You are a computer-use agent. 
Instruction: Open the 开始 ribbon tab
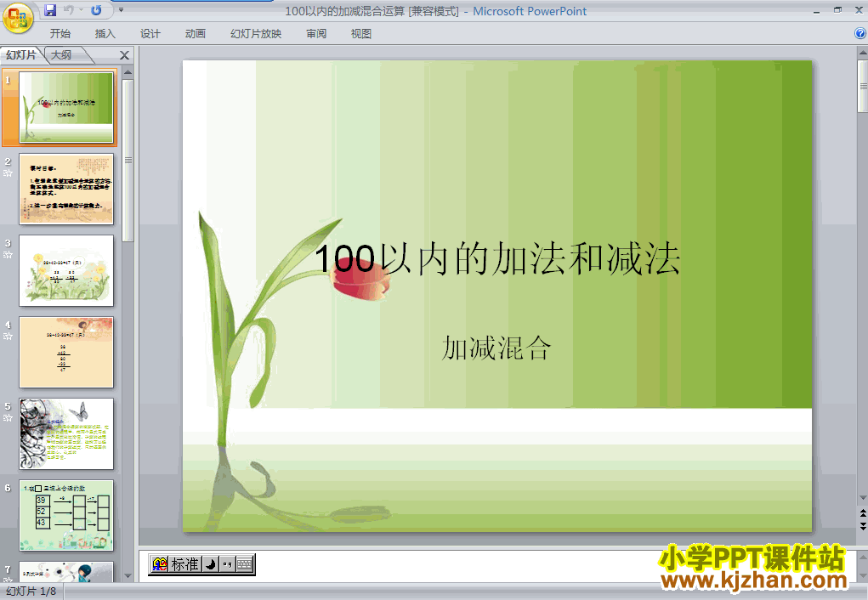pyautogui.click(x=60, y=34)
